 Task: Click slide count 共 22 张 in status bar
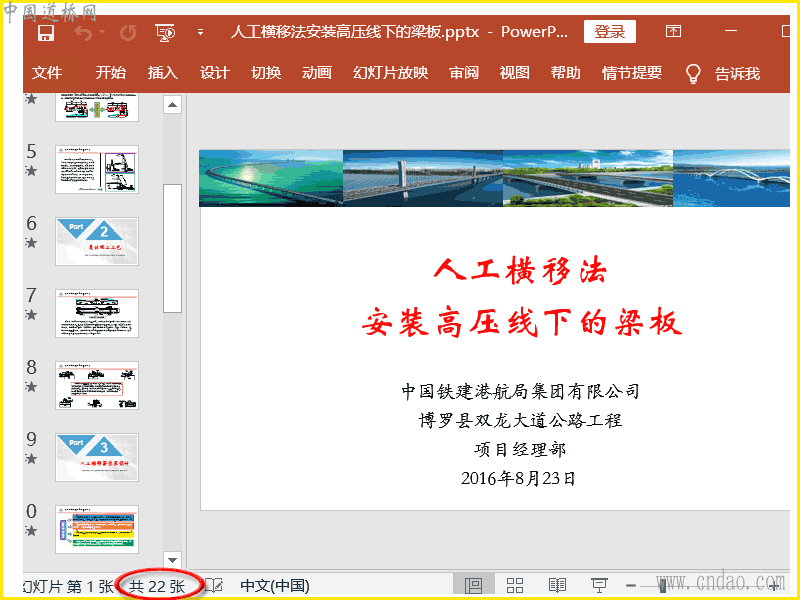[x=157, y=586]
